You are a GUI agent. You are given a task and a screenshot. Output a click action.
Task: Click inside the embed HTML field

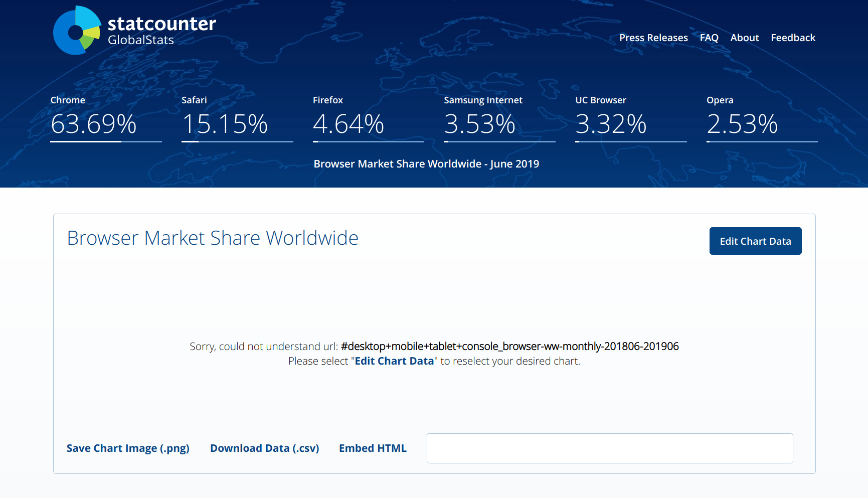[x=609, y=448]
